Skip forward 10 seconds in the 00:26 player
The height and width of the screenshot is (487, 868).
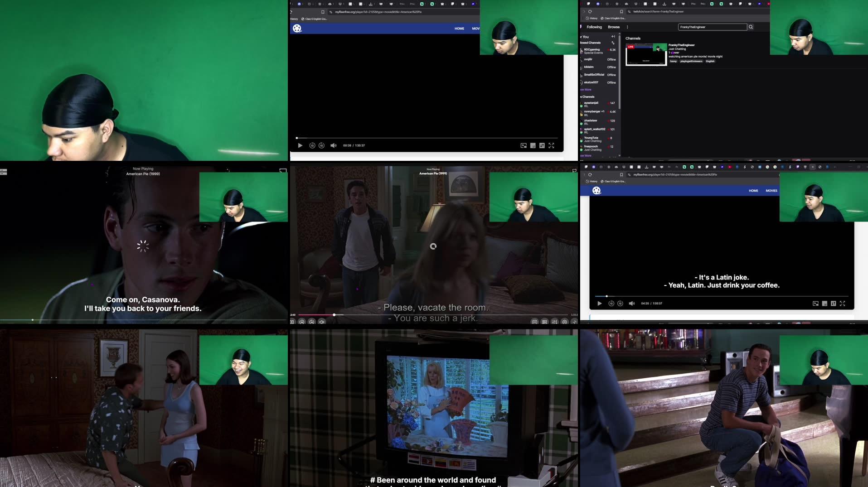click(321, 145)
